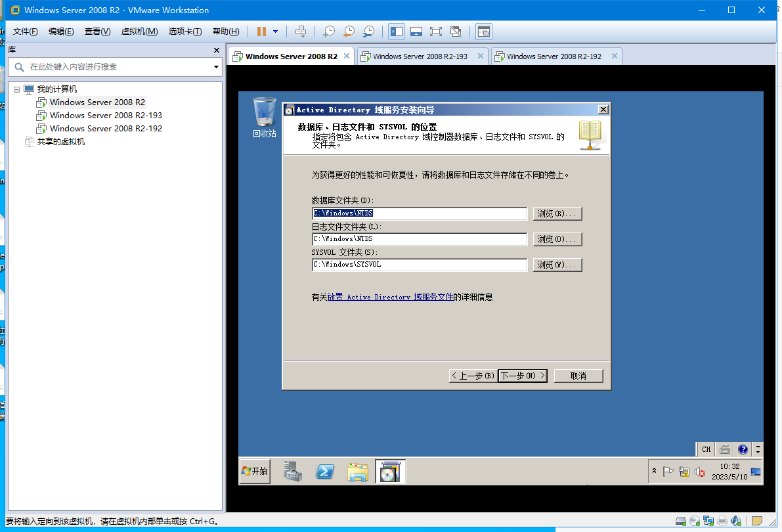Click the CH language bar indicator

pos(706,449)
